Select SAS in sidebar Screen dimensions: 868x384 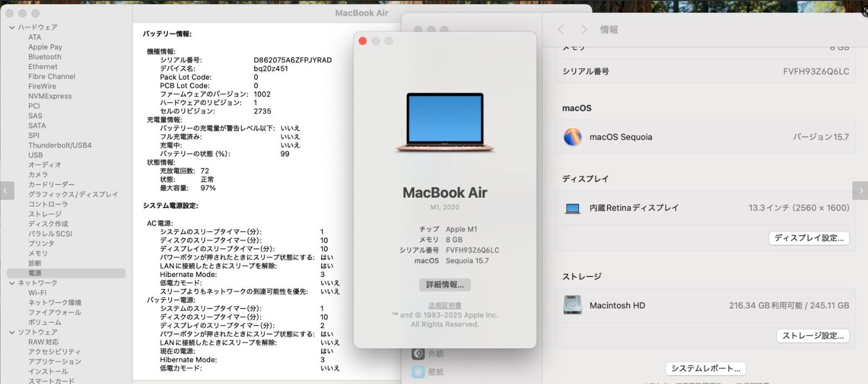(35, 116)
